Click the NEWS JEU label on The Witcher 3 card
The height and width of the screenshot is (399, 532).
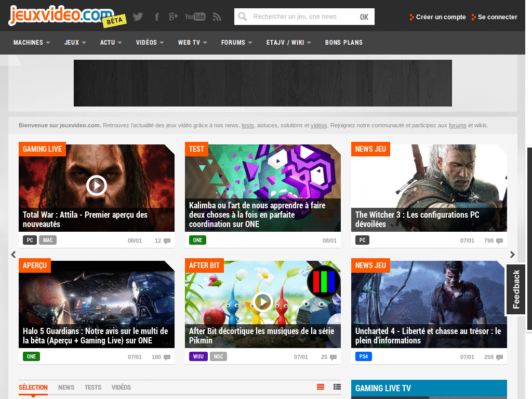pos(370,149)
